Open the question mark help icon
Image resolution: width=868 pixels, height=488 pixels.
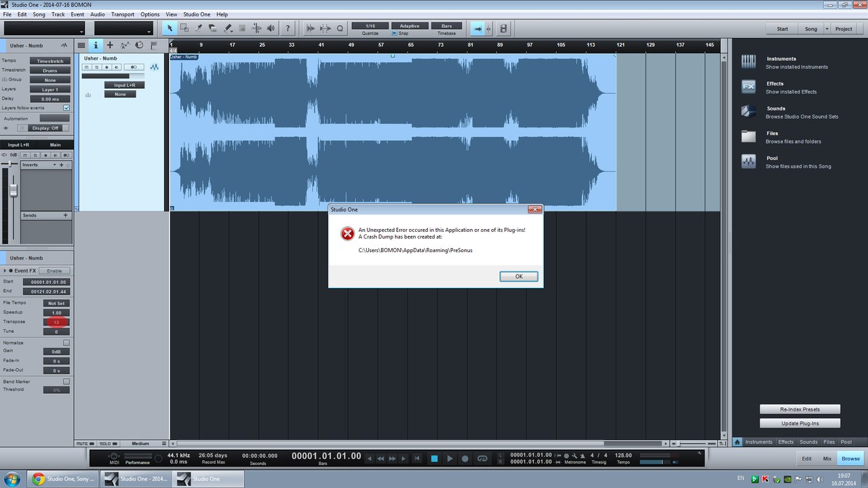(x=288, y=28)
